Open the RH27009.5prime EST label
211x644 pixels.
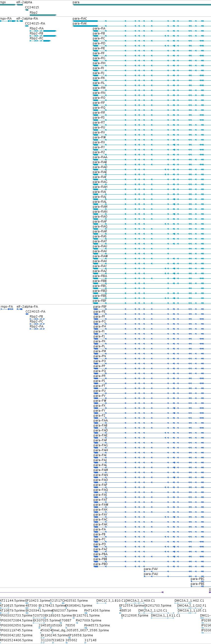(89, 620)
